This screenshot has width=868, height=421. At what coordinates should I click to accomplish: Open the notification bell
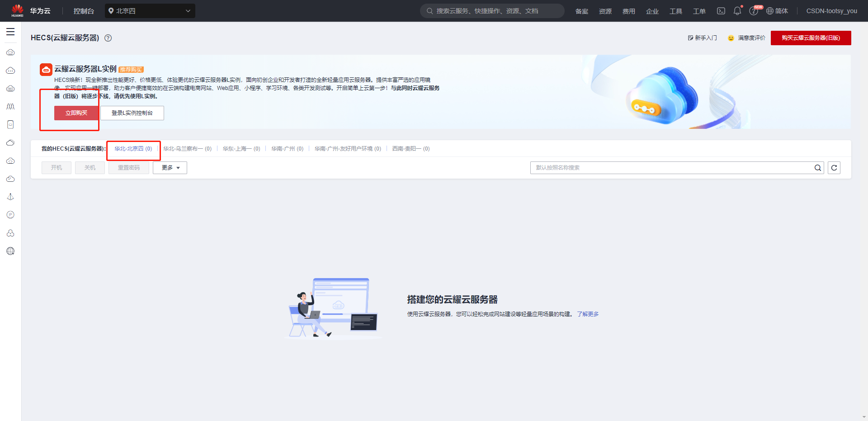[x=737, y=11]
